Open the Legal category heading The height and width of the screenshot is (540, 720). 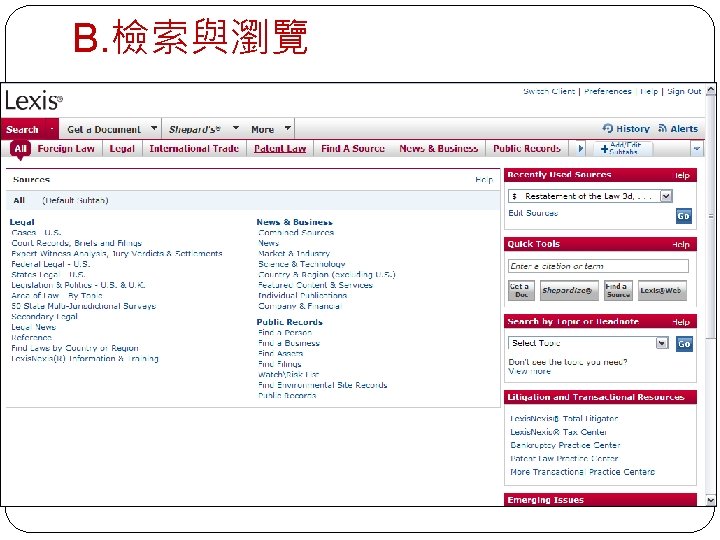(x=22, y=222)
